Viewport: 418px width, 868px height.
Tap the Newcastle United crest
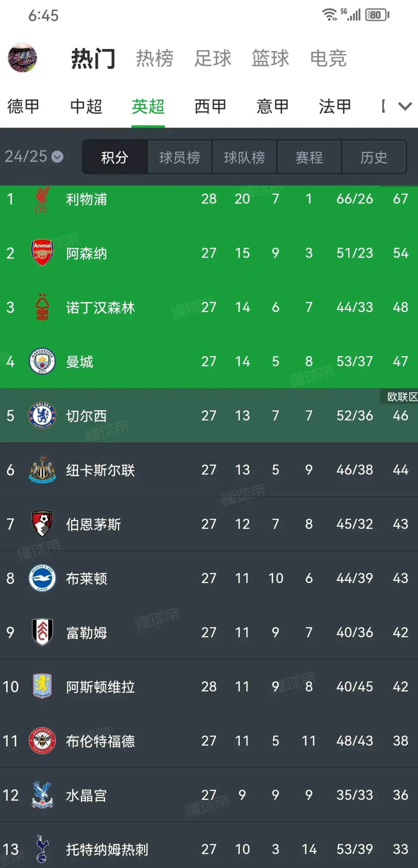(42, 470)
